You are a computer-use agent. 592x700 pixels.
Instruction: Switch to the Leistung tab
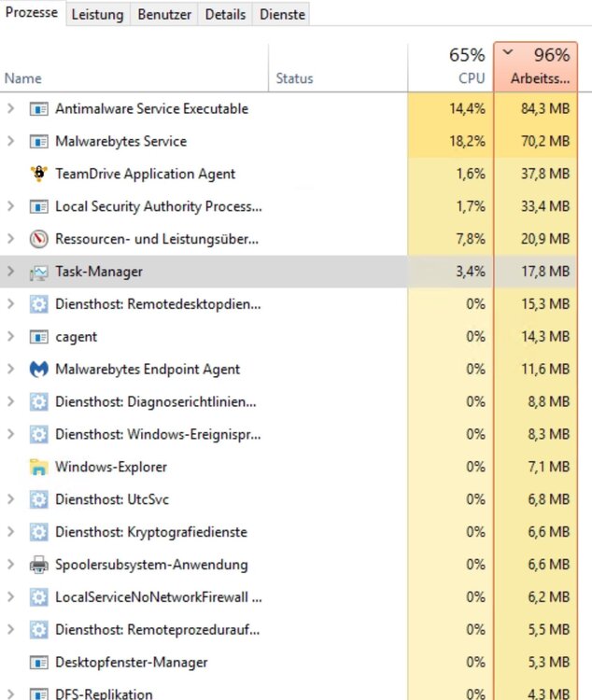pos(97,14)
